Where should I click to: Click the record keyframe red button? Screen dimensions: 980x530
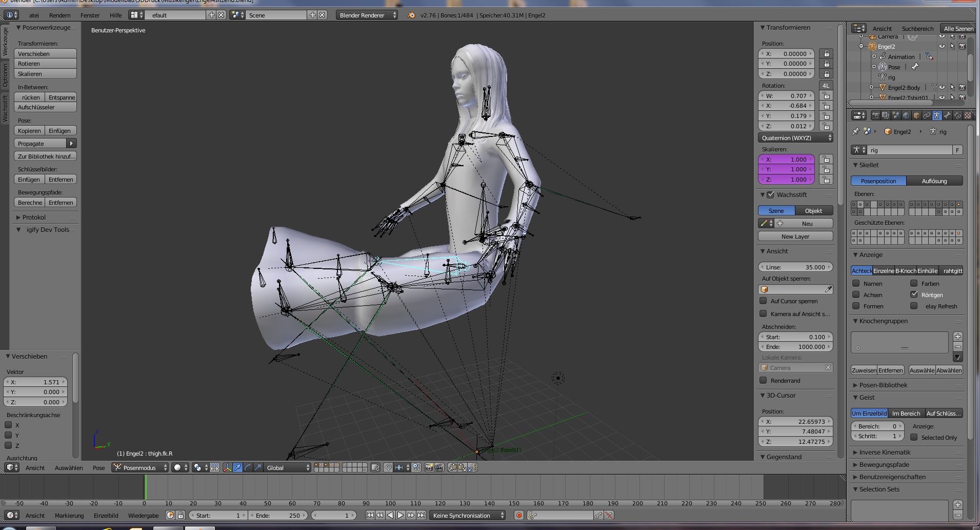pos(518,515)
